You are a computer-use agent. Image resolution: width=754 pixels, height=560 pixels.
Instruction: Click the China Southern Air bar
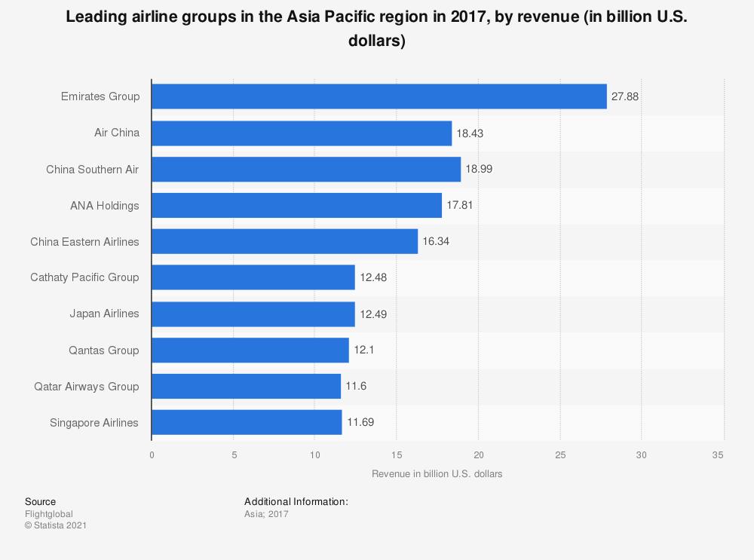[x=306, y=169]
